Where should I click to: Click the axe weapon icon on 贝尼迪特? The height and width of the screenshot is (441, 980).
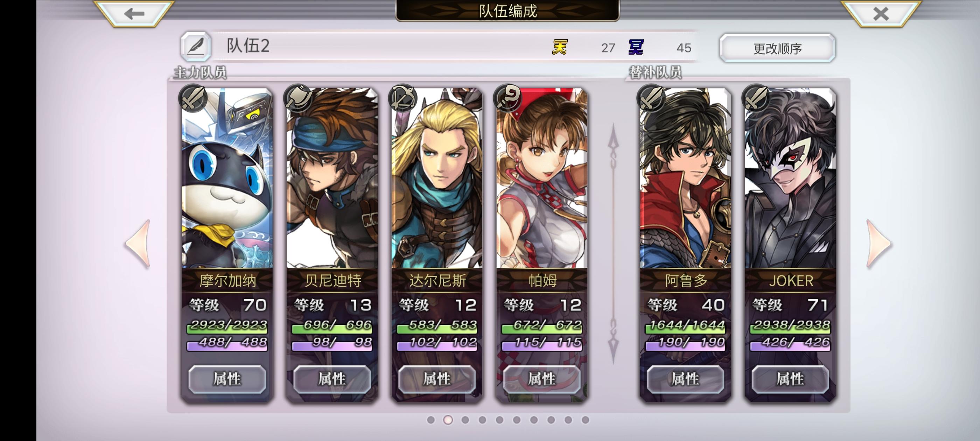[298, 98]
